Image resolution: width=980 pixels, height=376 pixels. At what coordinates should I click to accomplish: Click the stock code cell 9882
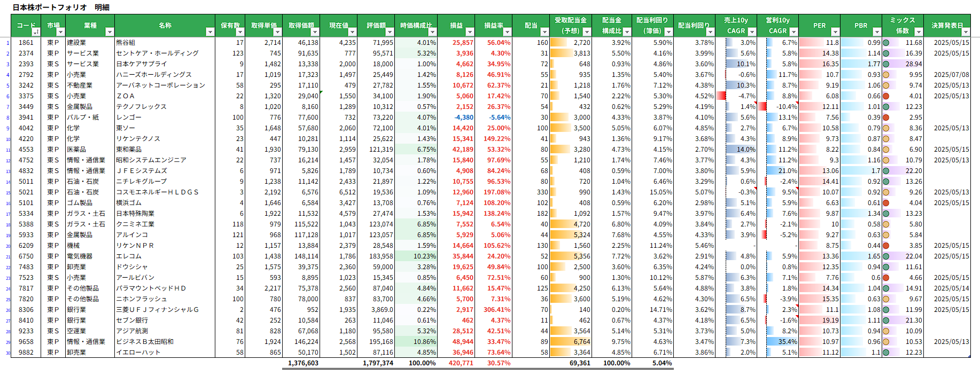coord(26,352)
